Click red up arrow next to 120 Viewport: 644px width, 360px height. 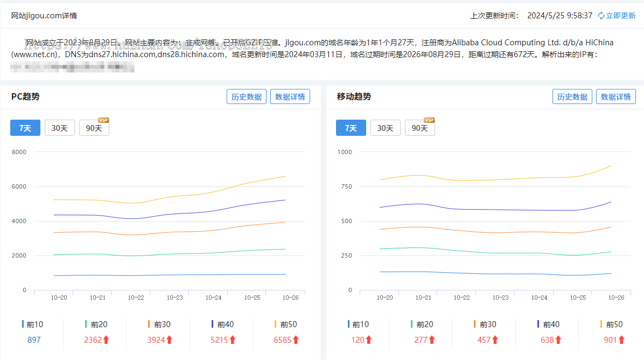point(368,340)
